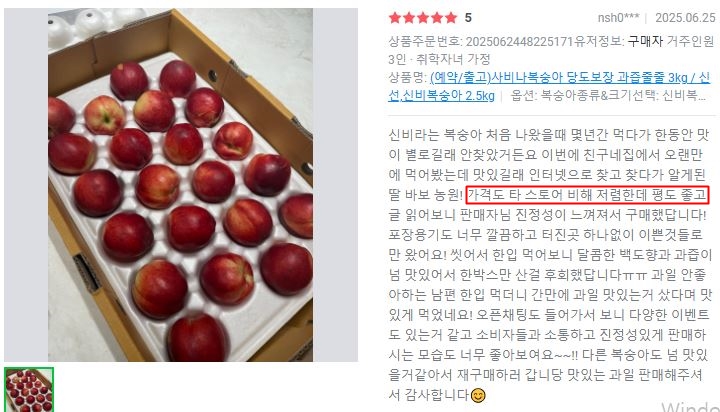Select the peach box thumbnail below photo
The width and height of the screenshot is (720, 412).
(29, 389)
